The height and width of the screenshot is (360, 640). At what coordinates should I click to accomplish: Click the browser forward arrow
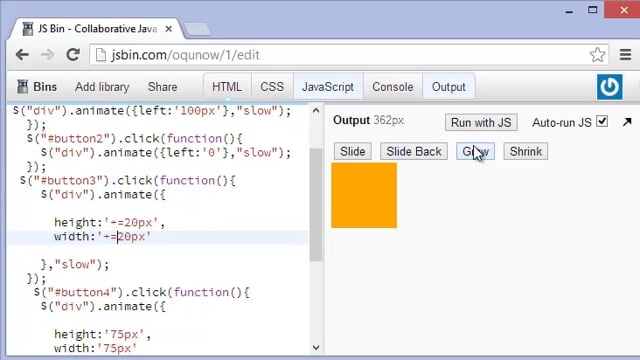47,55
